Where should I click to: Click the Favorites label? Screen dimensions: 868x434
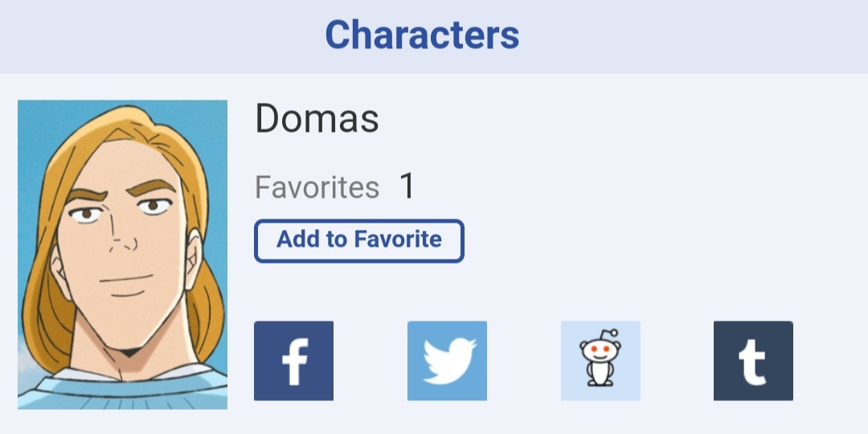(317, 188)
